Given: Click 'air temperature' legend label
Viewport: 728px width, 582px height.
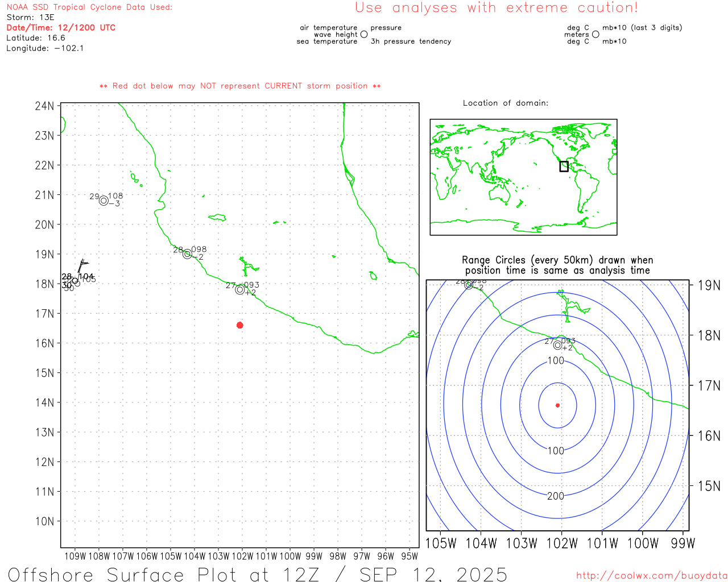Looking at the screenshot, I should pyautogui.click(x=329, y=28).
